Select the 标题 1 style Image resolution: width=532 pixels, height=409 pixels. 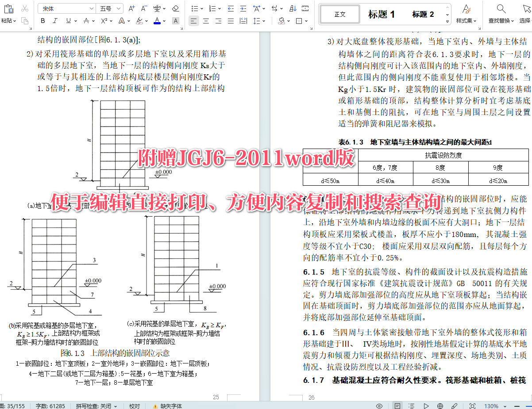click(381, 14)
